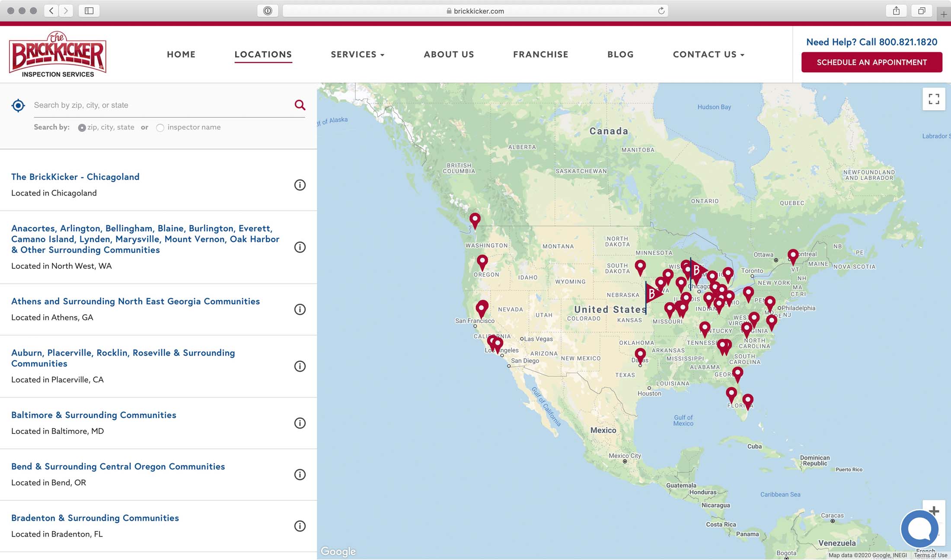
Task: Select the inspector name radio option
Action: (160, 128)
